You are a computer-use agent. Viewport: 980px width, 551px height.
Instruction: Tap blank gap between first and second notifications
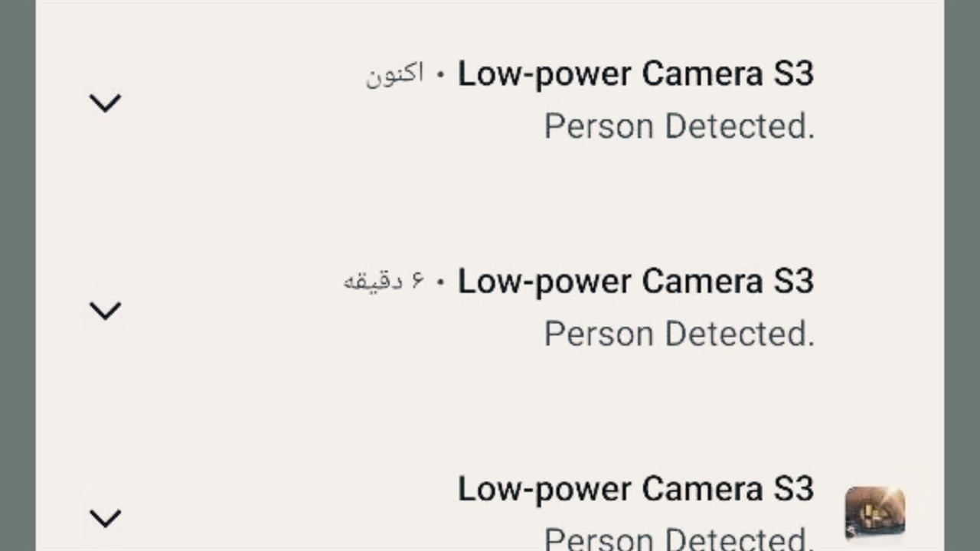pos(490,203)
